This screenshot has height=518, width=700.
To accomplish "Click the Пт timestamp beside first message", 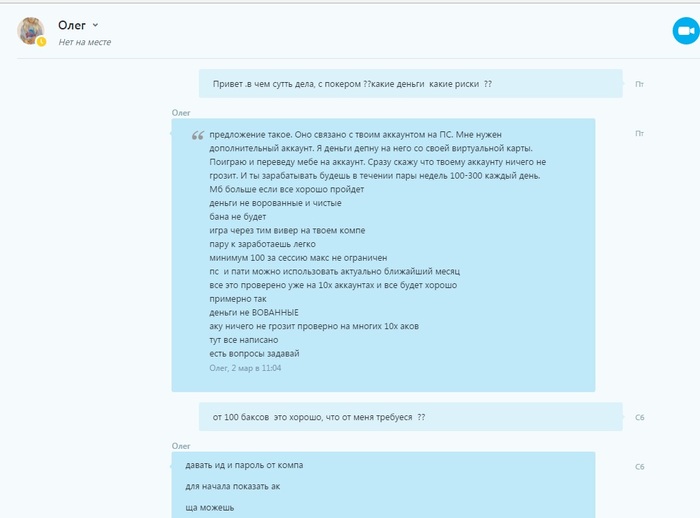I will pos(639,84).
